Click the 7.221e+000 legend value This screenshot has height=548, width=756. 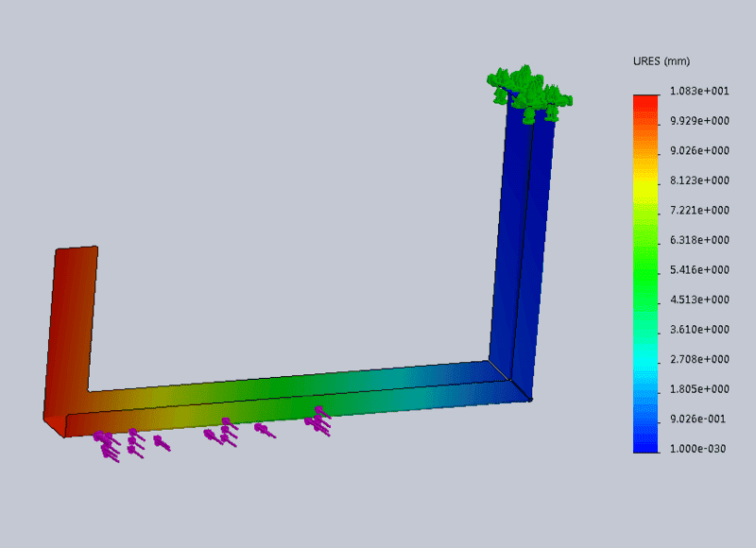click(x=699, y=211)
